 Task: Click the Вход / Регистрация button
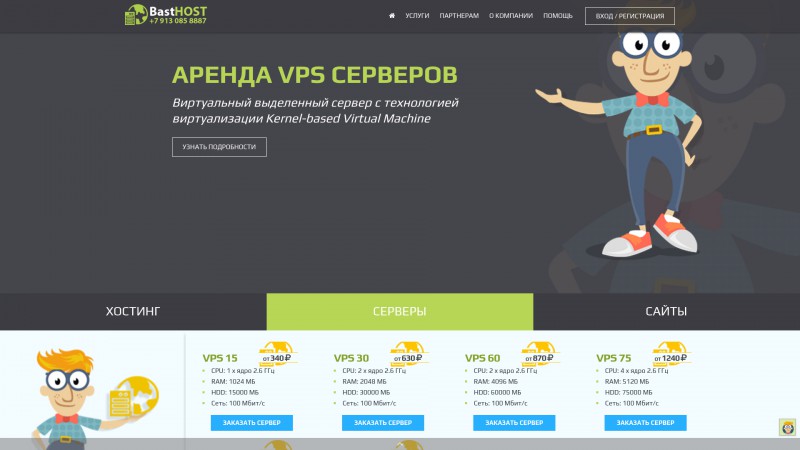click(630, 16)
